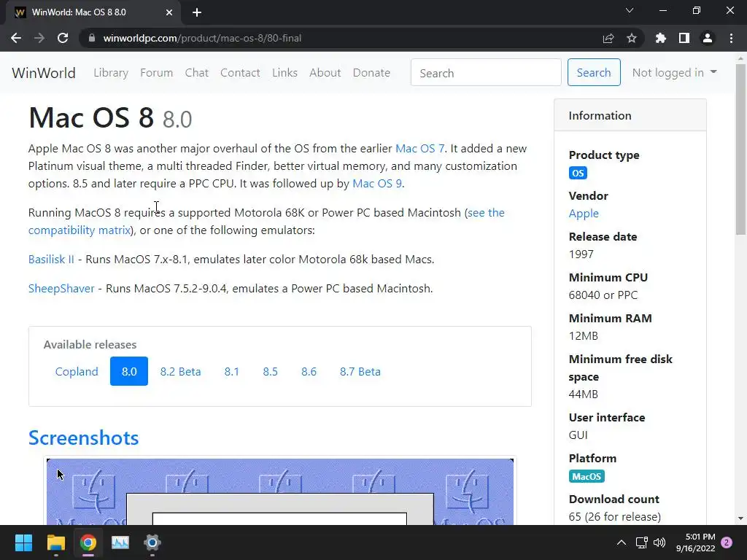Open the compatibility matrix link

[x=79, y=230]
